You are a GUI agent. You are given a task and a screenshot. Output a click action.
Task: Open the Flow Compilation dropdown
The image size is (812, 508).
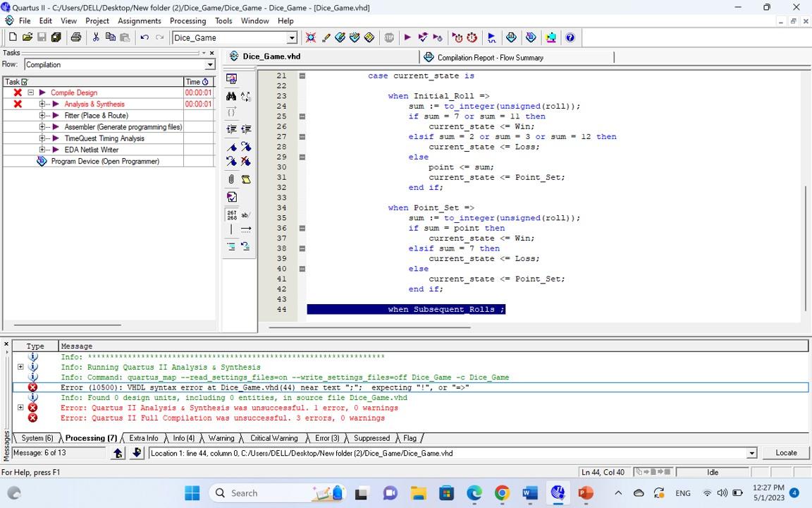point(209,65)
